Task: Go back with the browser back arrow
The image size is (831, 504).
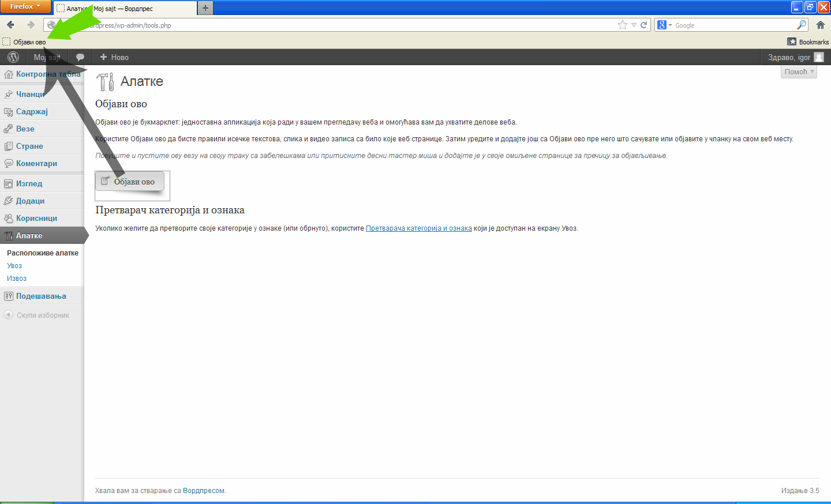Action: click(x=10, y=25)
